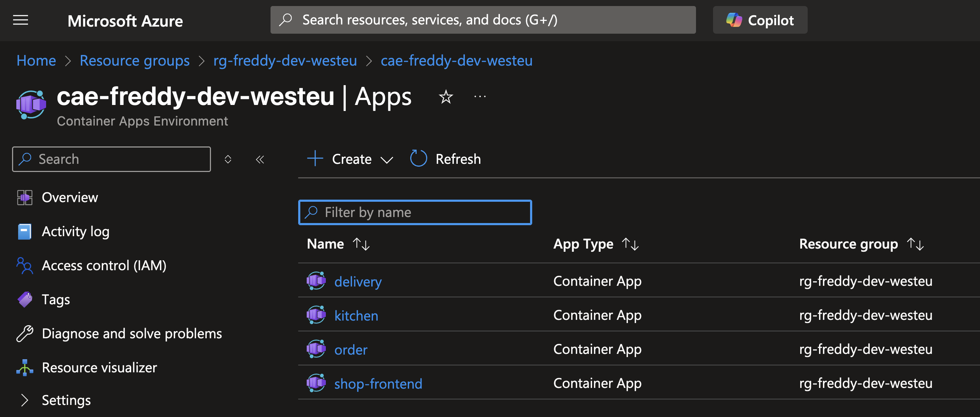The height and width of the screenshot is (417, 980).
Task: Toggle expand/collapse all sidebar sections
Action: click(228, 159)
